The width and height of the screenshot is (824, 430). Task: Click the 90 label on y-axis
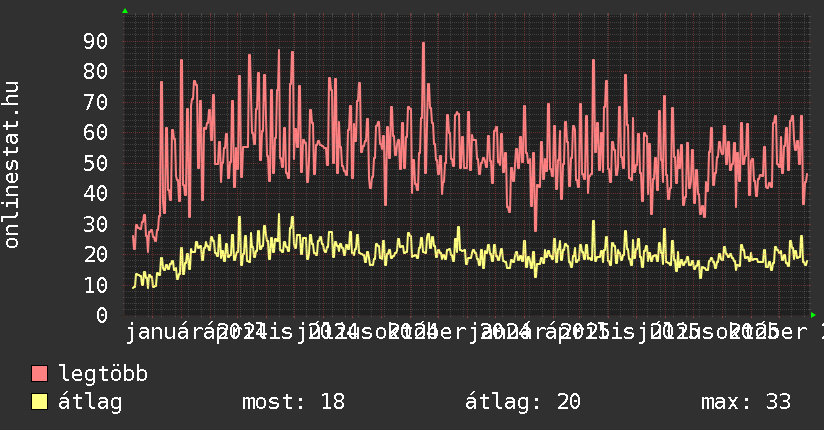pos(95,41)
